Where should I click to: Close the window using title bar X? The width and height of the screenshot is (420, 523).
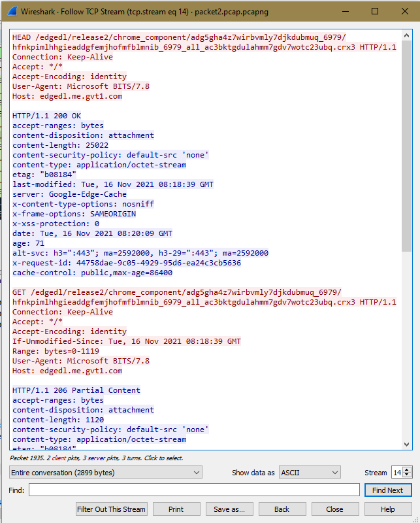[404, 12]
